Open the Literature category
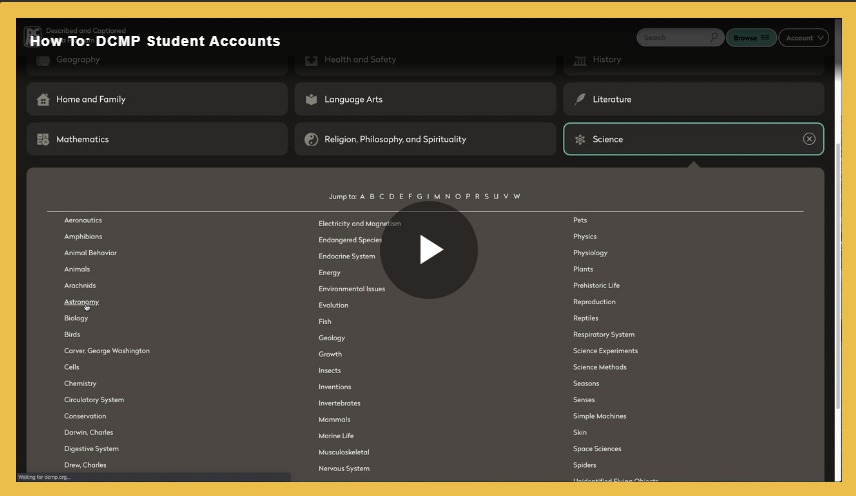Image resolution: width=856 pixels, height=496 pixels. (x=693, y=99)
